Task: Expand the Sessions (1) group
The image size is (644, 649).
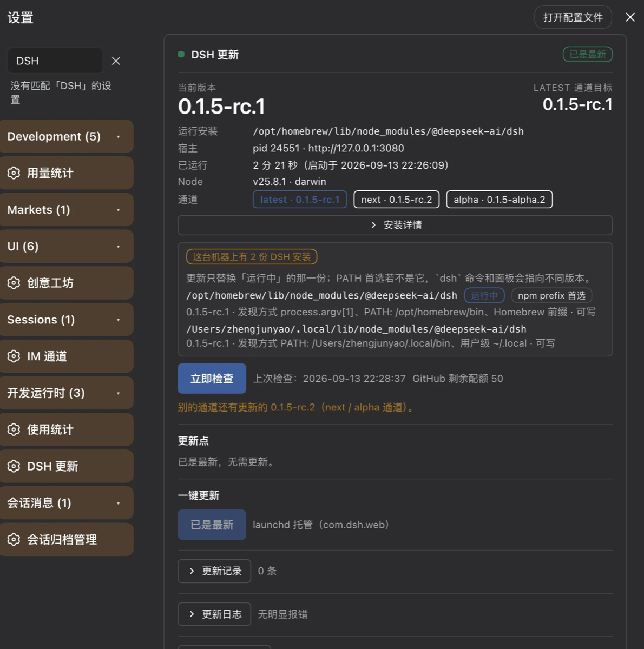Action: point(67,320)
